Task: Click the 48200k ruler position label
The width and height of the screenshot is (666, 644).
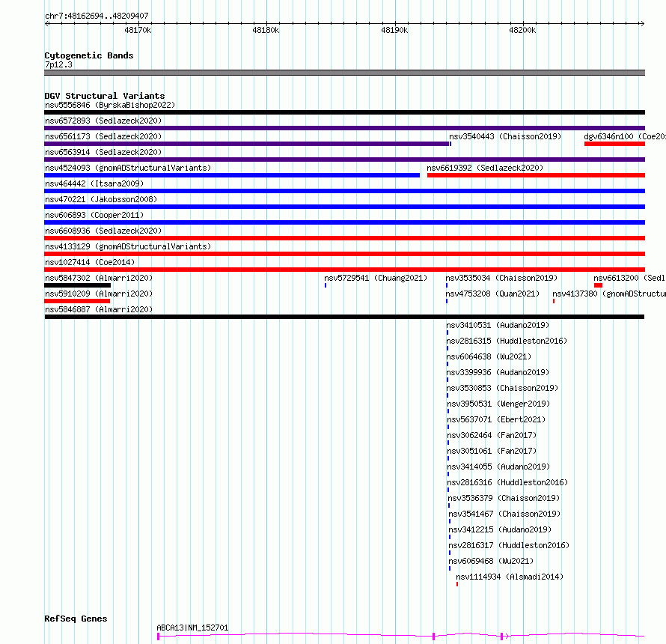Action: [522, 31]
